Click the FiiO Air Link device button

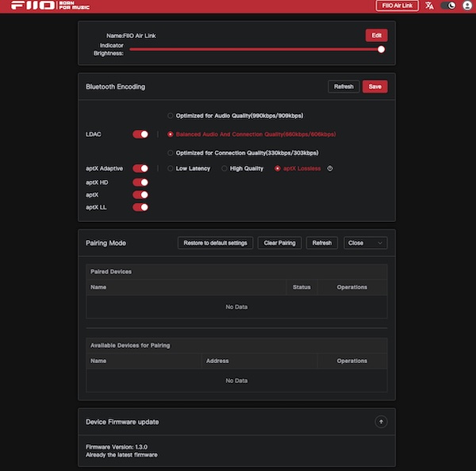pos(397,6)
